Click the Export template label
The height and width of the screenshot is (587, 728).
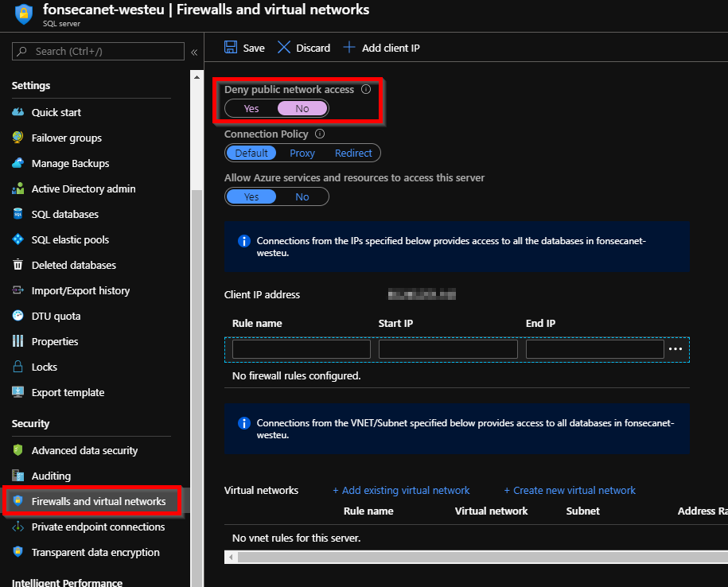(x=68, y=393)
